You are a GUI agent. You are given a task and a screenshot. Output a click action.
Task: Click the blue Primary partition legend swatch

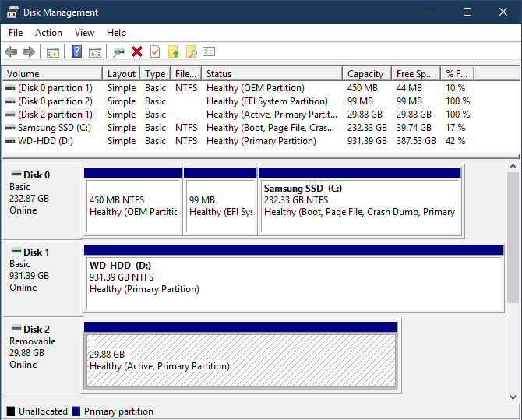(x=76, y=411)
